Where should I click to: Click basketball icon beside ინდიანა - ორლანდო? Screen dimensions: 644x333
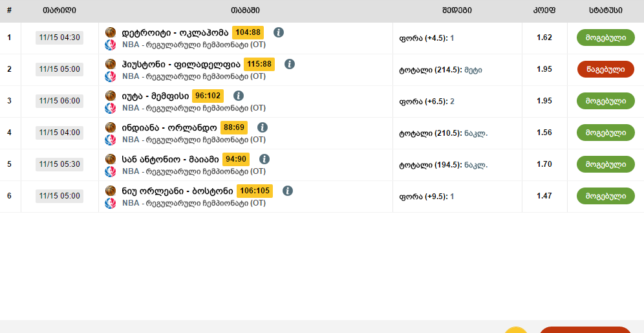(x=111, y=127)
